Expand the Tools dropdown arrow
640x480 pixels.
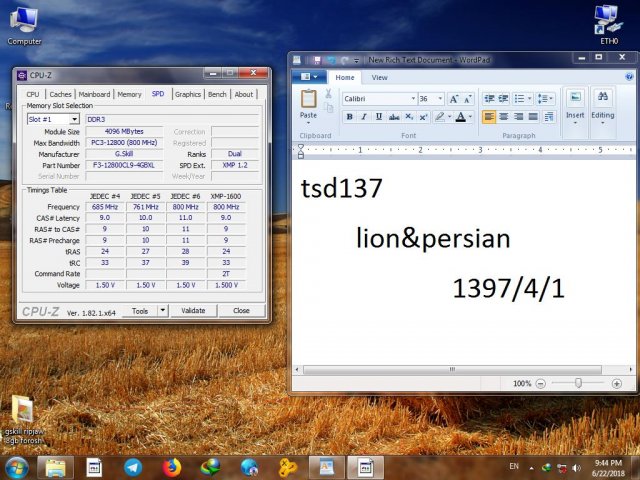[162, 311]
